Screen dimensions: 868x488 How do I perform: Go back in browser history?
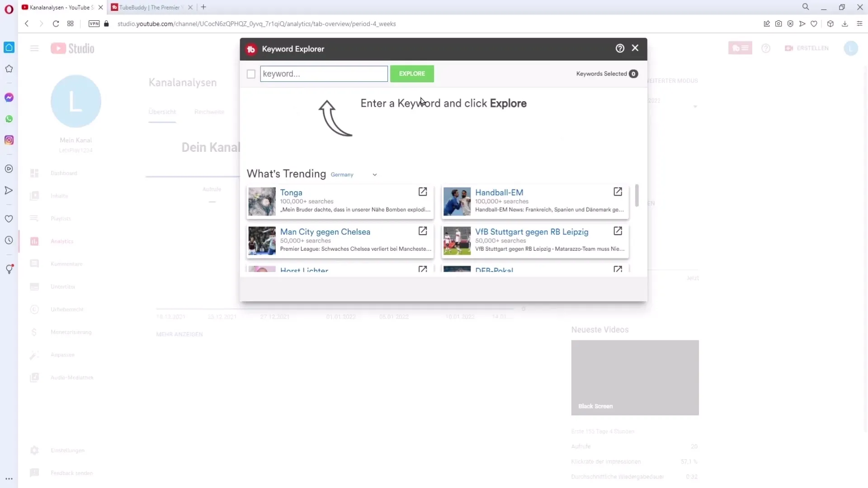27,23
